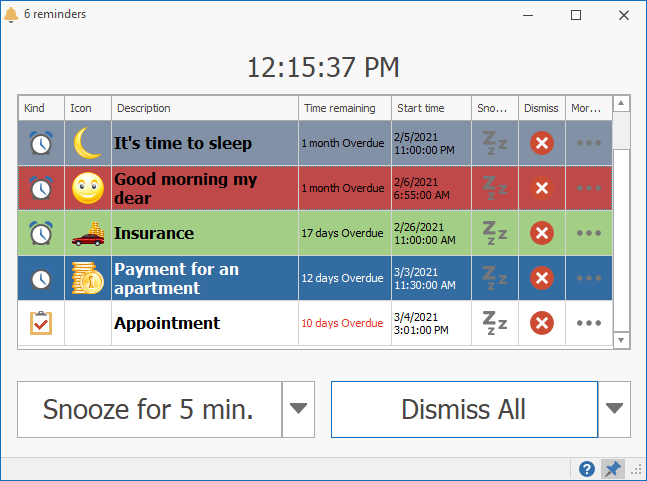Click the Dismiss All button
The height and width of the screenshot is (481, 647).
click(x=464, y=409)
